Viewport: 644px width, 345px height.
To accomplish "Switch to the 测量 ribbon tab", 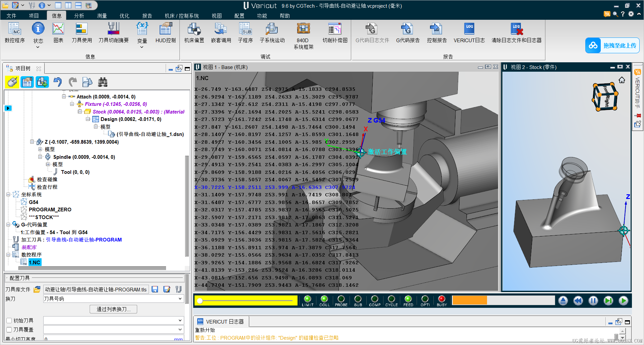I will coord(102,16).
